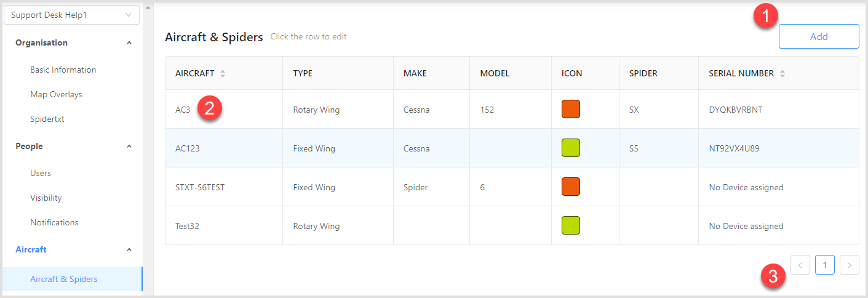Click the orange icon swatch for AC3

point(570,109)
